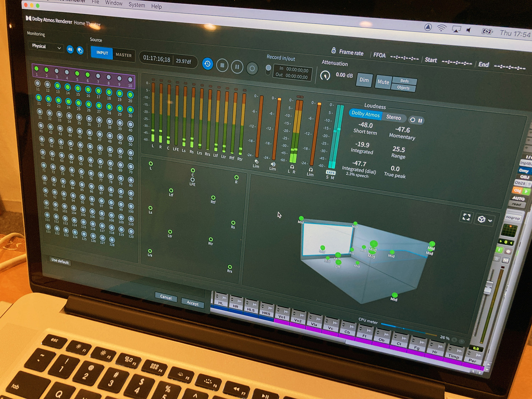532x399 pixels.
Task: Click the Use default button
Action: 60,261
